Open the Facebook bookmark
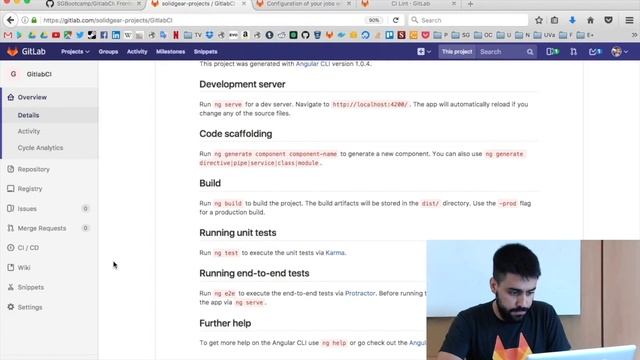 click(x=104, y=35)
